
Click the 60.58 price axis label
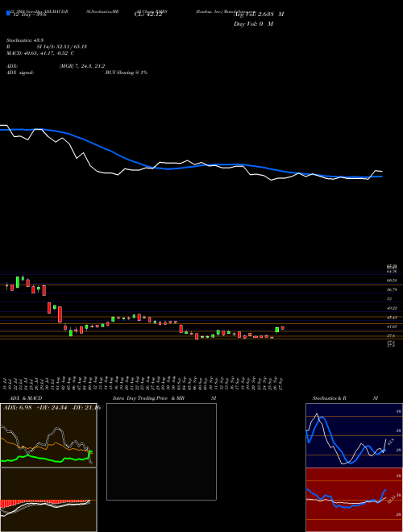pyautogui.click(x=393, y=281)
